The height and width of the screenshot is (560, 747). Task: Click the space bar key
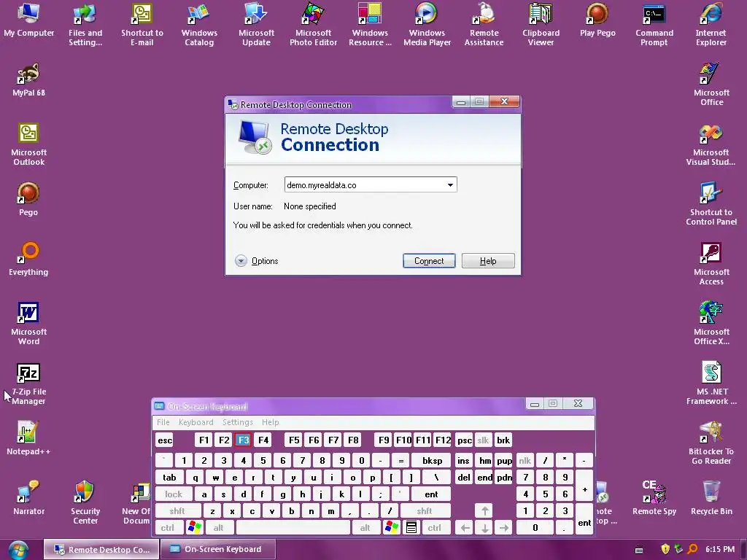[x=293, y=528]
